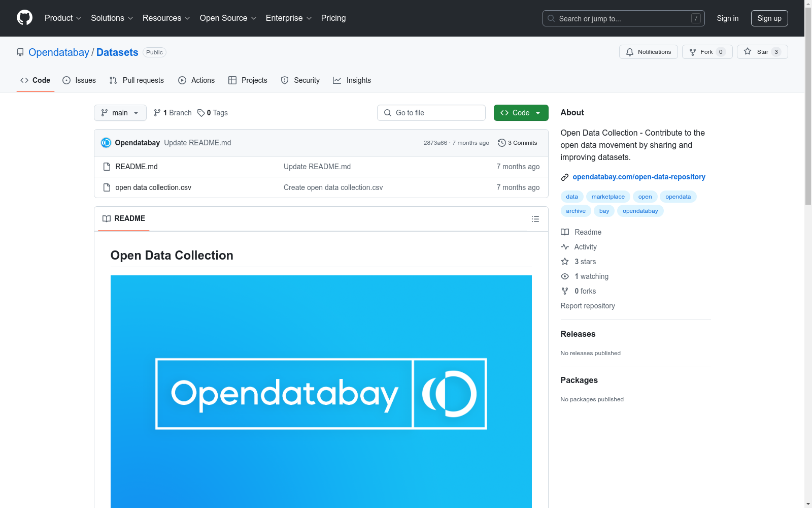The height and width of the screenshot is (508, 812).
Task: Click the fork icon beside 0 forks
Action: (x=565, y=291)
